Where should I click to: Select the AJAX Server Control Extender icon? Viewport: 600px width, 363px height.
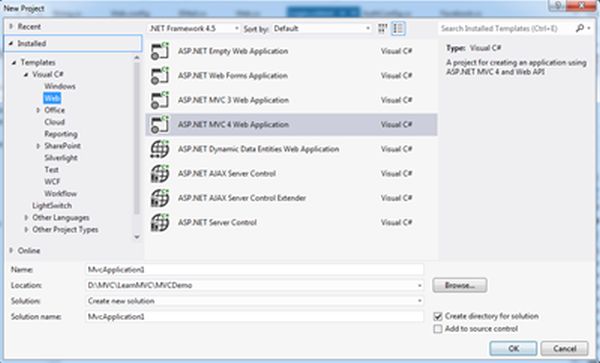(160, 198)
